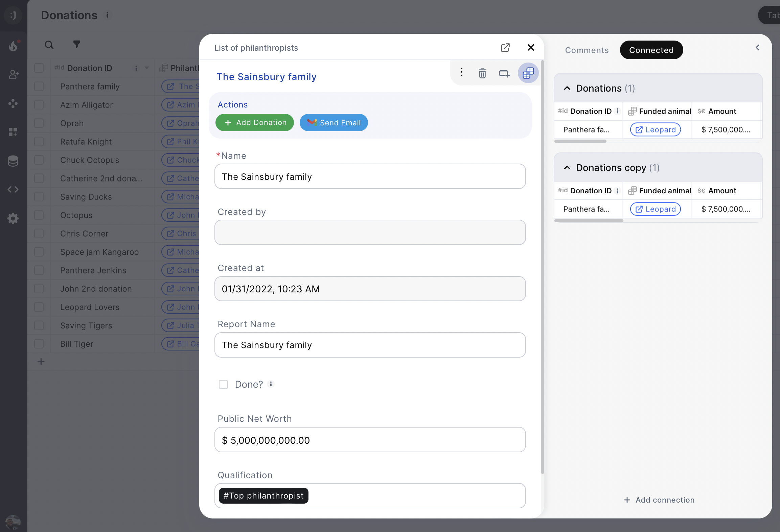Select the Connected tab
Viewport: 780px width, 532px height.
coord(651,50)
